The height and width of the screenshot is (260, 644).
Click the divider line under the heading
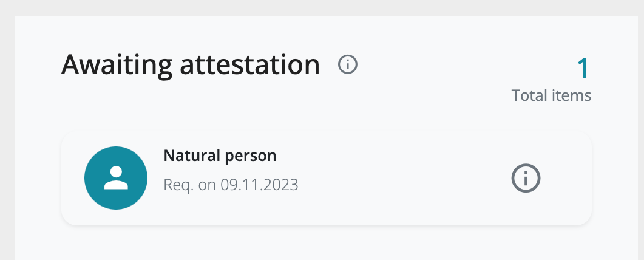327,115
